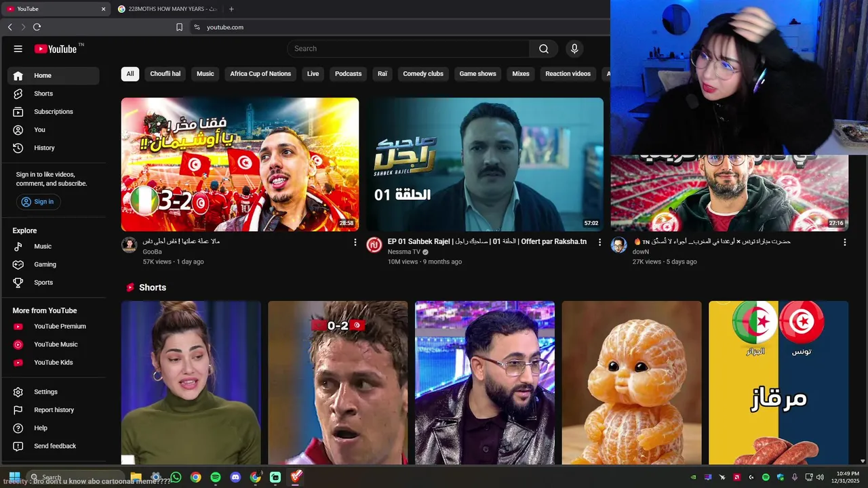
Task: Select the All filter chip
Action: pyautogui.click(x=130, y=74)
